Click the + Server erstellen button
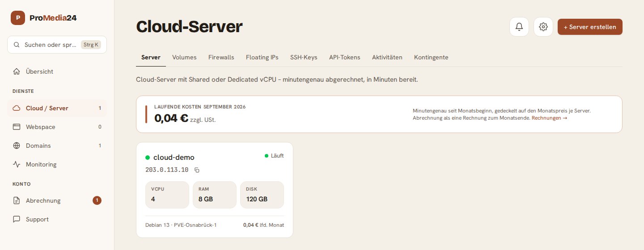 click(x=590, y=27)
